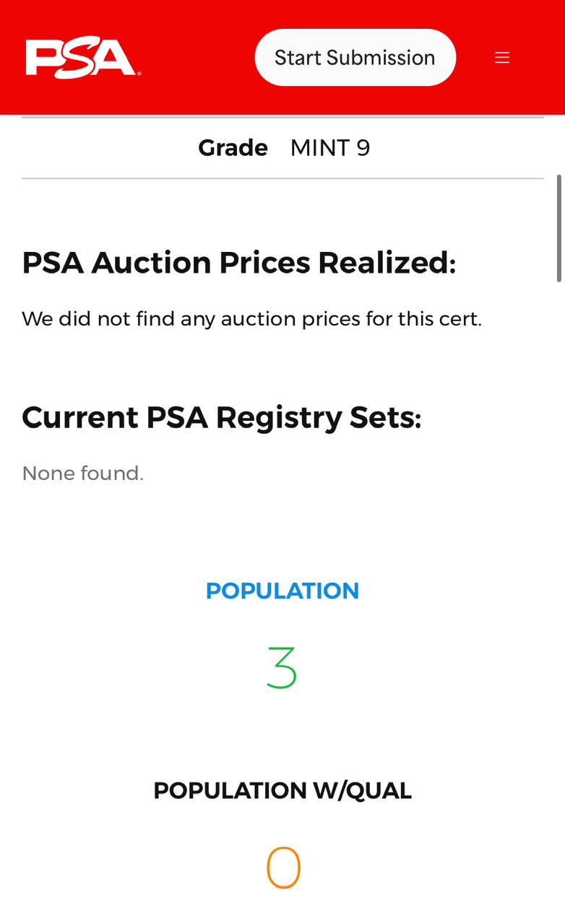Select the MINT 9 grade value
This screenshot has height=924, width=565.
coord(330,148)
